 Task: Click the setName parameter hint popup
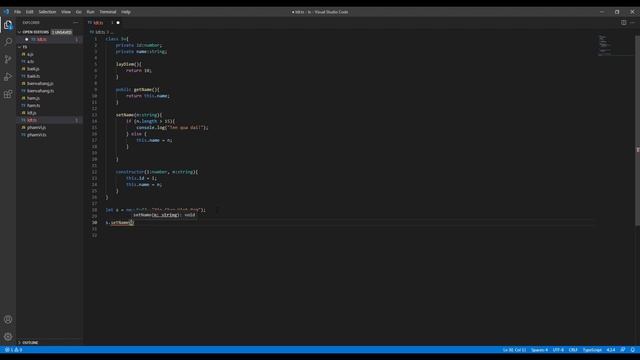(x=164, y=215)
